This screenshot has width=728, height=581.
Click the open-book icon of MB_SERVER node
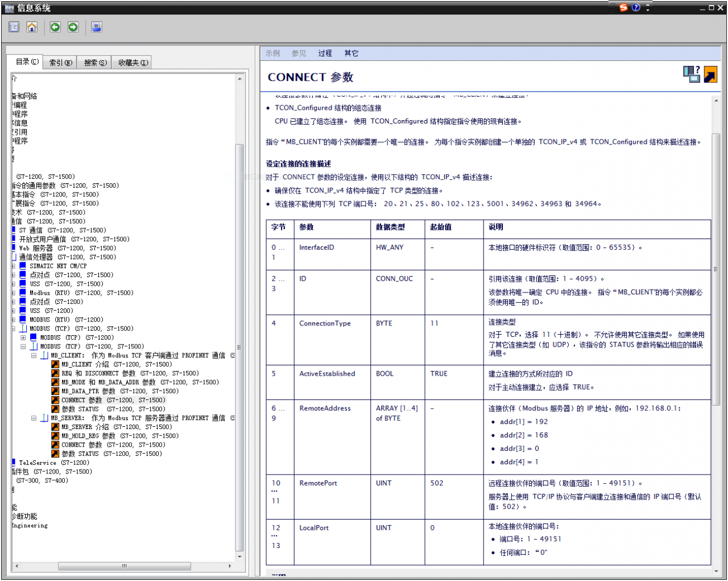tap(44, 418)
